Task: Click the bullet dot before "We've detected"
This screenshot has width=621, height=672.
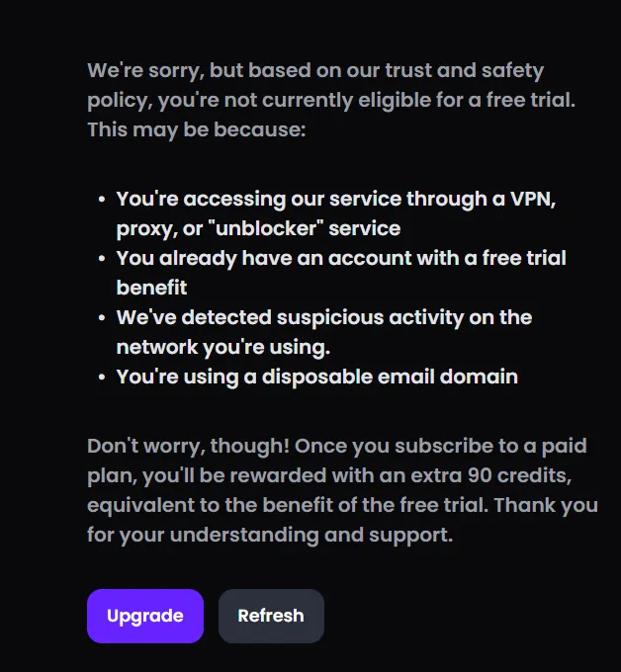Action: point(102,318)
